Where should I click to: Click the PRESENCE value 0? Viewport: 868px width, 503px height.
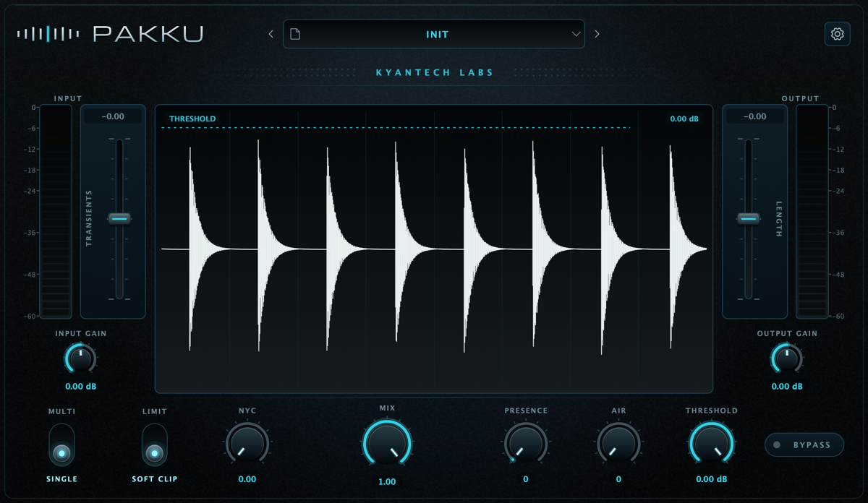click(x=526, y=479)
